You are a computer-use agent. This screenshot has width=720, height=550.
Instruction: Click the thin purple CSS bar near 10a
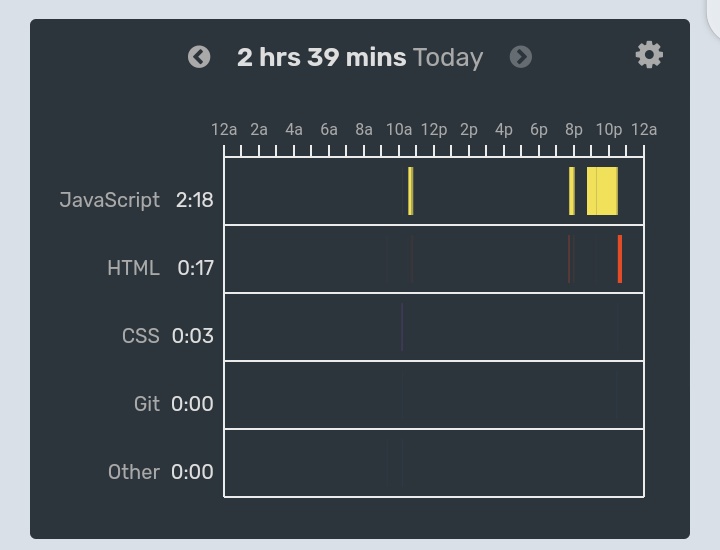pyautogui.click(x=402, y=327)
